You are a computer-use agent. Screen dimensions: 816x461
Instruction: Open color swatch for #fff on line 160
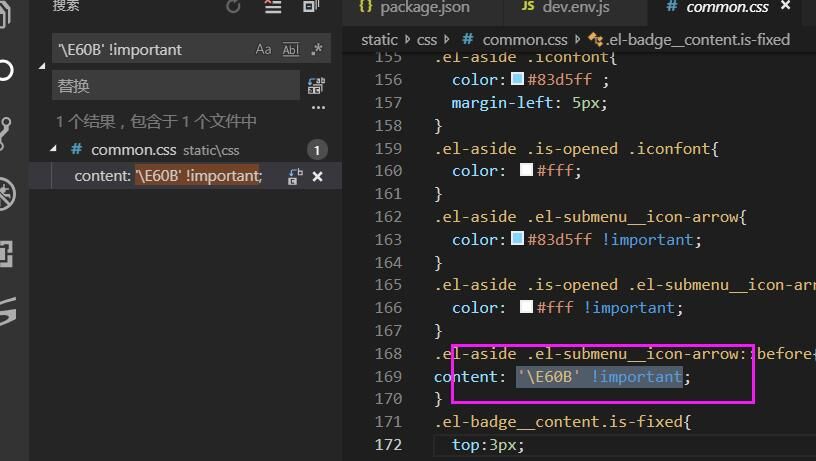coord(526,170)
